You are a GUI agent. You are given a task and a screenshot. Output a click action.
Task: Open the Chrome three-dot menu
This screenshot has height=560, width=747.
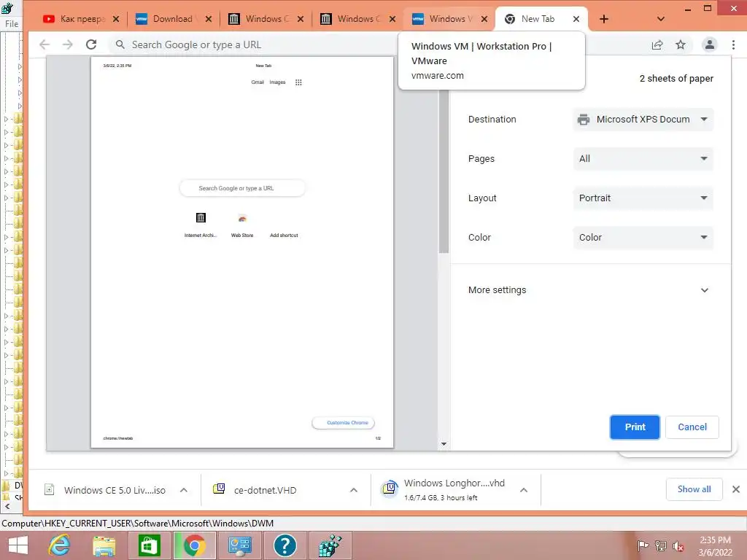(x=733, y=44)
